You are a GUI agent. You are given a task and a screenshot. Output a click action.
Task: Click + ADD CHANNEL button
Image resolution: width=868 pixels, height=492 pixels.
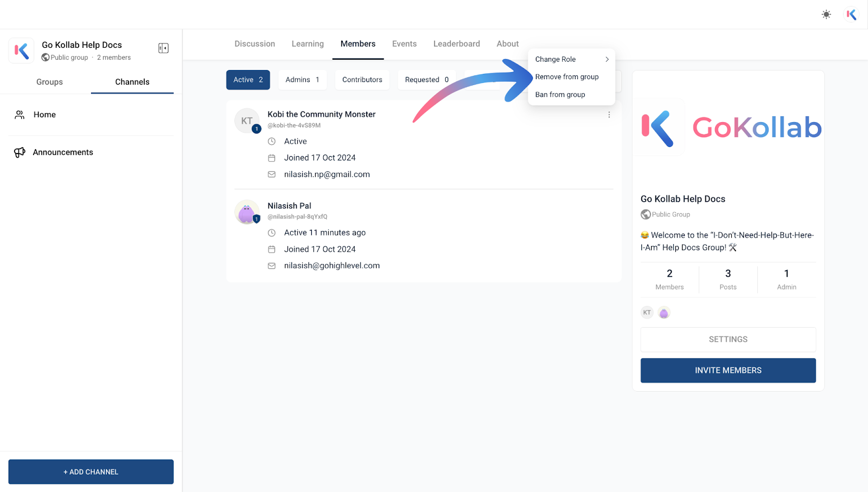[x=91, y=472]
